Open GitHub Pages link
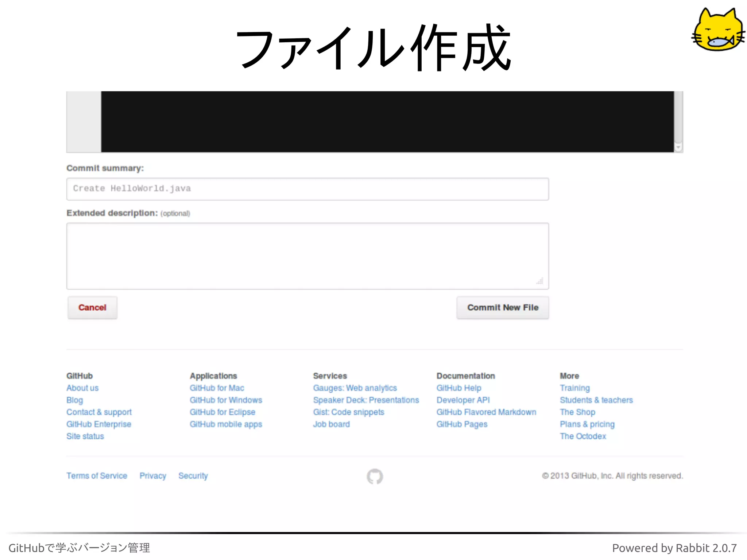 click(462, 424)
